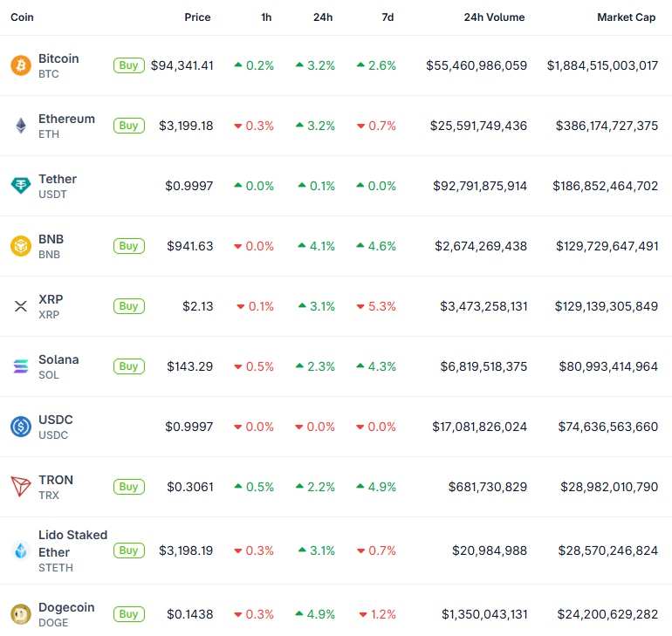
Task: Click the Lido Staked Ether icon
Action: click(20, 551)
